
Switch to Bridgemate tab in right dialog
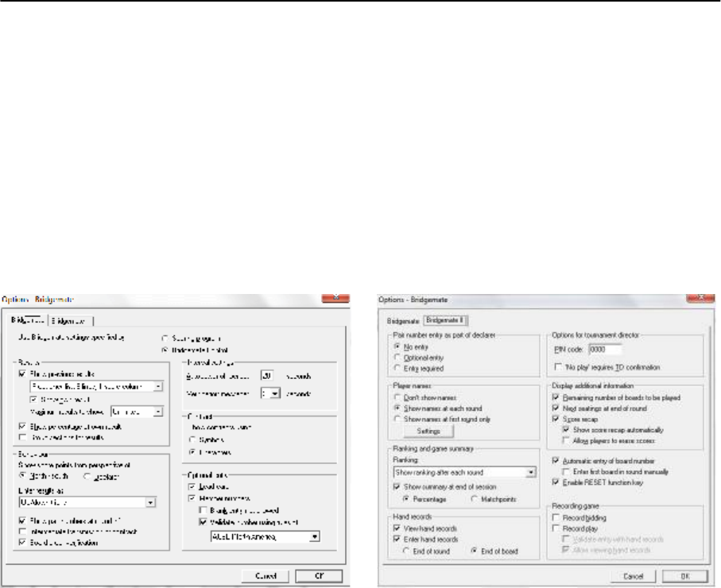pos(403,321)
